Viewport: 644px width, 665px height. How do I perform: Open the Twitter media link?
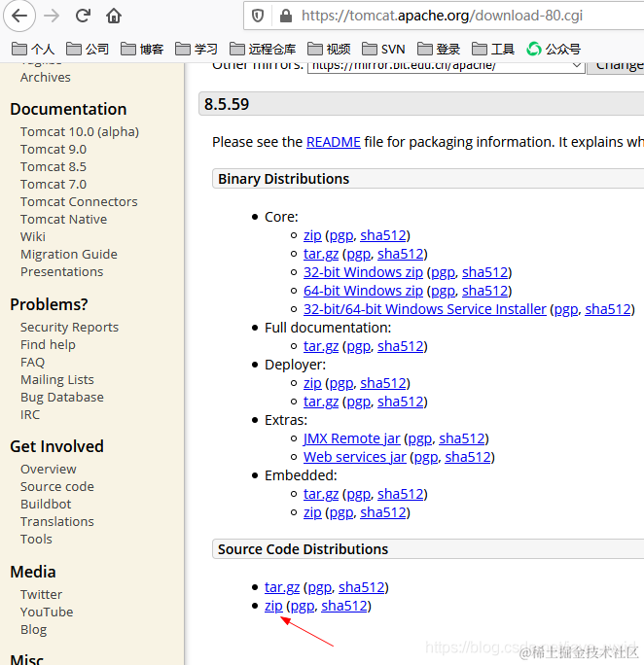pos(41,595)
